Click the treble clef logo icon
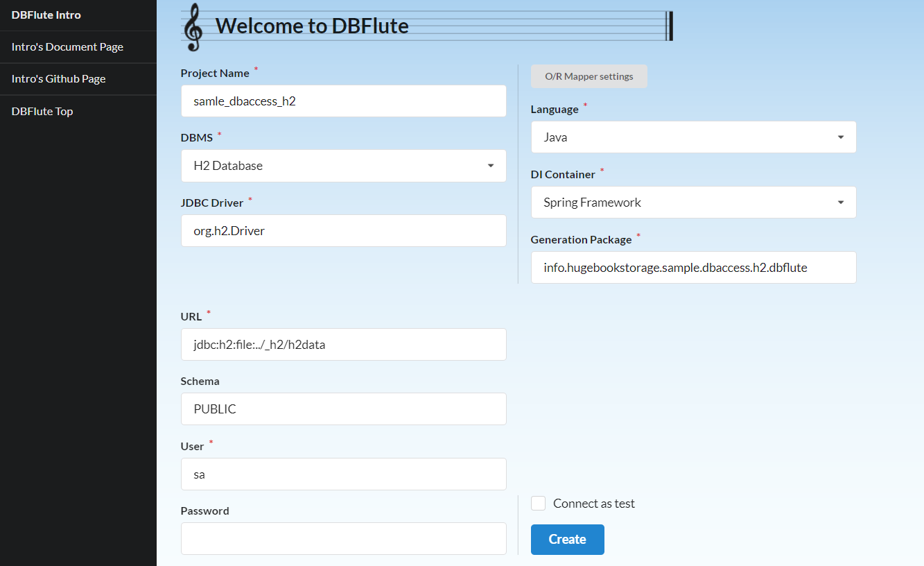The height and width of the screenshot is (566, 924). coord(193,27)
